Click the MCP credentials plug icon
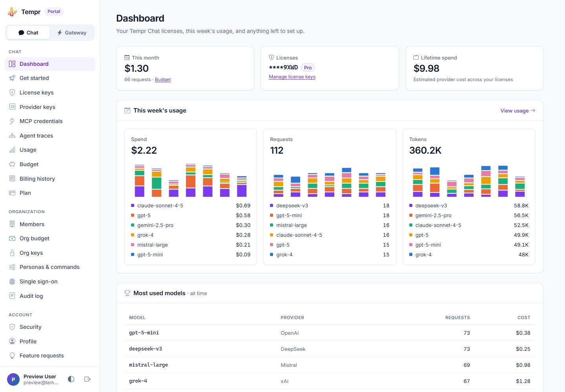The height and width of the screenshot is (392, 565). (12, 121)
